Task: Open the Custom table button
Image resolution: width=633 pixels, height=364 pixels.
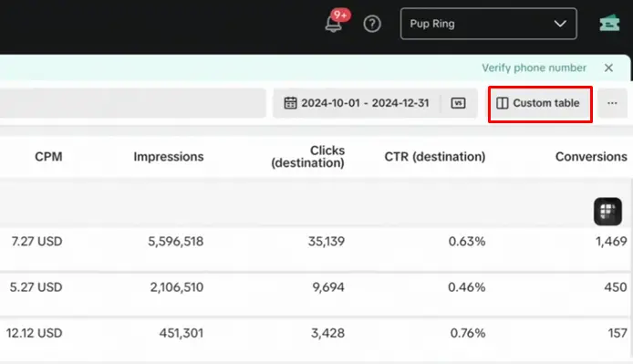Action: tap(540, 103)
